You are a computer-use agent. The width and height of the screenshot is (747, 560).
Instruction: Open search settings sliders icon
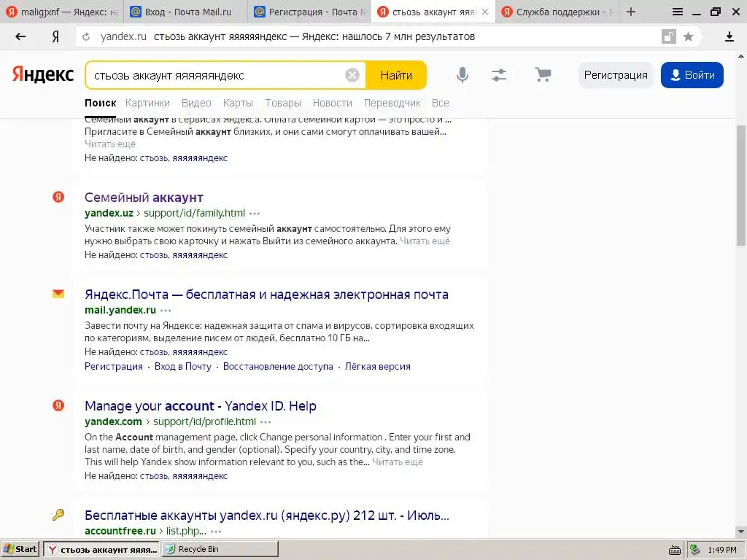coord(499,75)
